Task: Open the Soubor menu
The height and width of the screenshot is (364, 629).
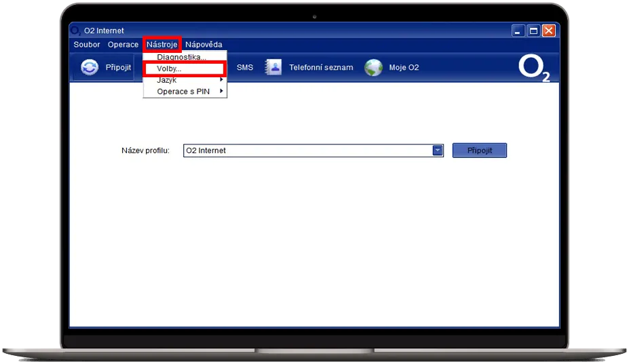Action: pyautogui.click(x=87, y=45)
